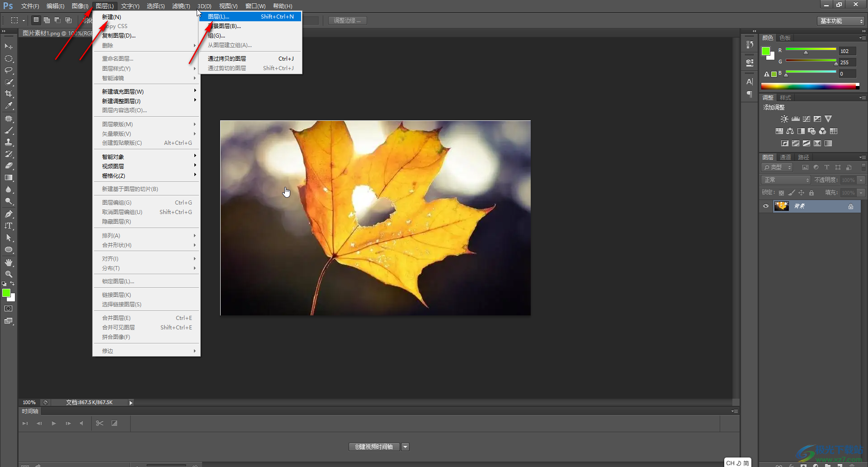This screenshot has width=868, height=467.
Task: Select the Clone Stamp tool
Action: (x=9, y=142)
